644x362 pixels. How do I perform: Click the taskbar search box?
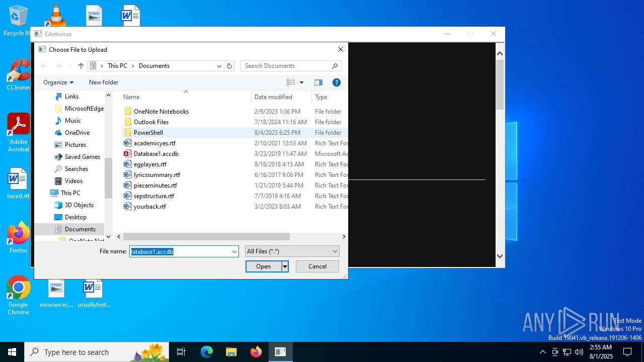(97, 352)
